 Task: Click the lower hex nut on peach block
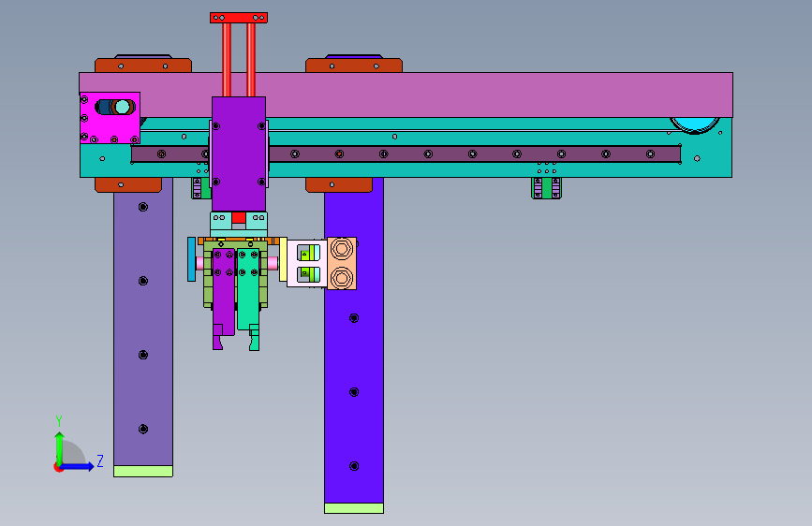coord(341,278)
